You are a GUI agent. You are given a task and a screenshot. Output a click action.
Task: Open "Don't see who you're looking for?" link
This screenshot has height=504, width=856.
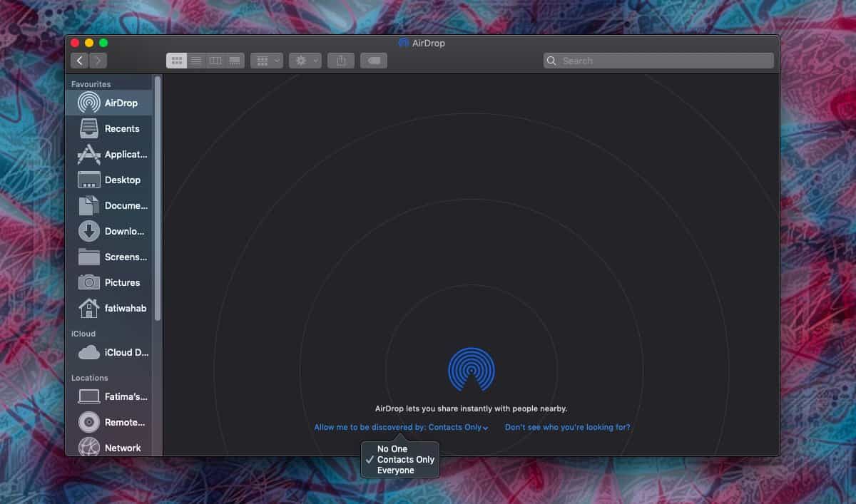click(568, 428)
